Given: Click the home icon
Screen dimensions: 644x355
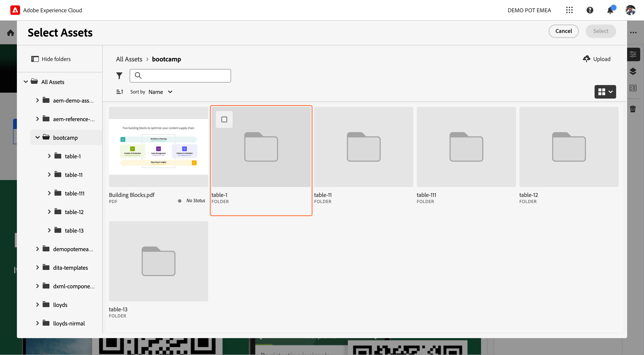Looking at the screenshot, I should click(11, 33).
